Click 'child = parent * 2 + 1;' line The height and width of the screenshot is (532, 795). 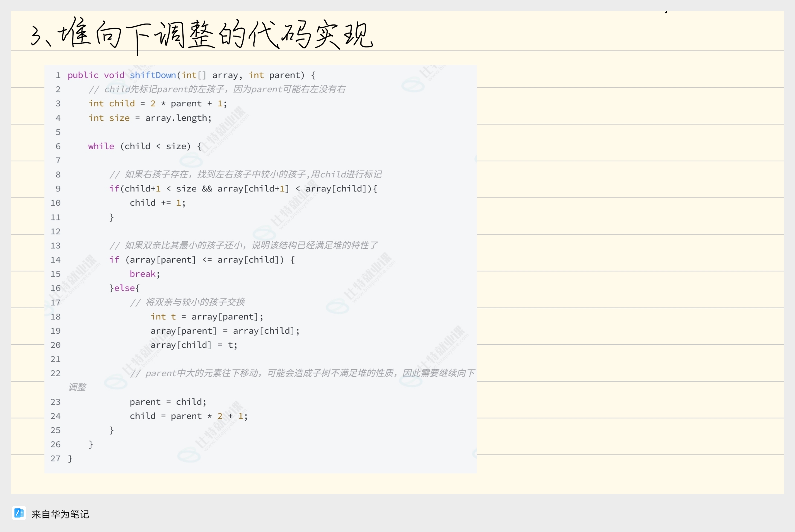(x=188, y=416)
